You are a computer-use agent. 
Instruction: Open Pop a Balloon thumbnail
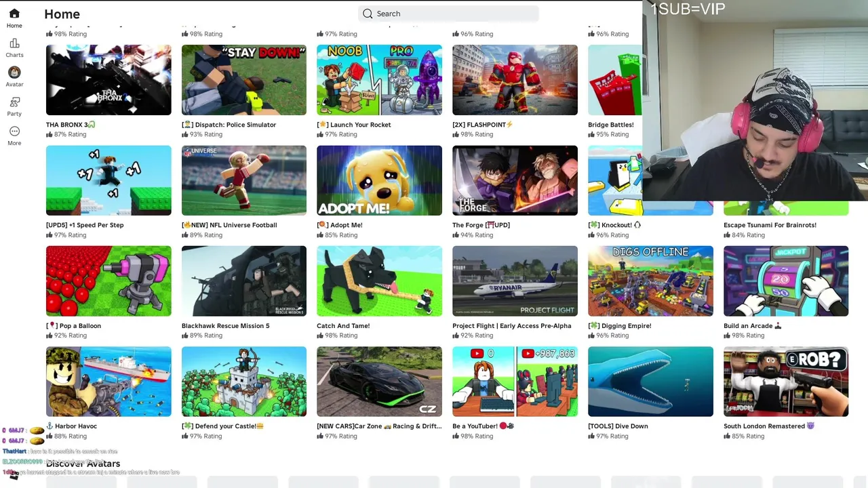pyautogui.click(x=108, y=281)
